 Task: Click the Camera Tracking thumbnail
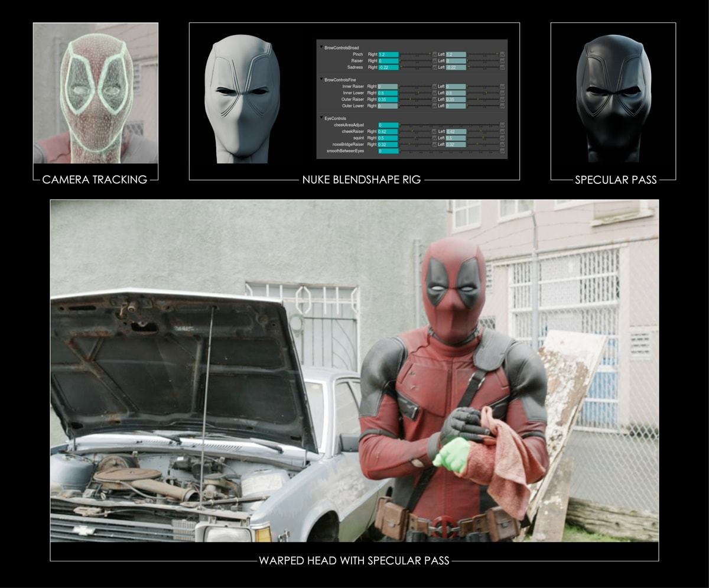96,93
